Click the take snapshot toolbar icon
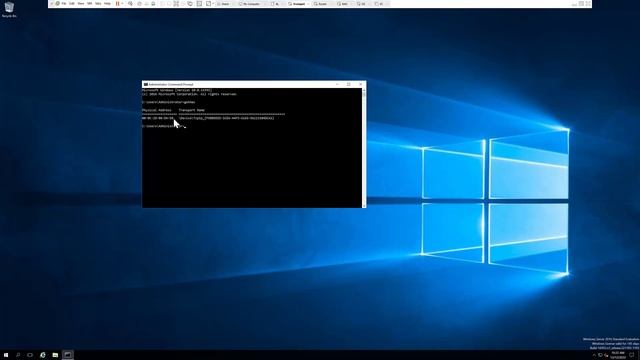The width and height of the screenshot is (640, 360). pyautogui.click(x=140, y=4)
